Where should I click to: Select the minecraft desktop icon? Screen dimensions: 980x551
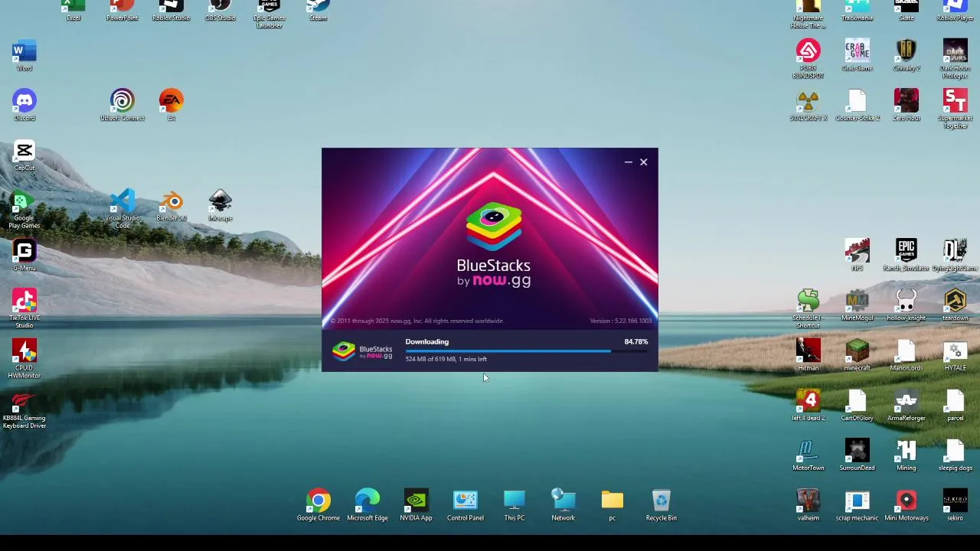[857, 356]
